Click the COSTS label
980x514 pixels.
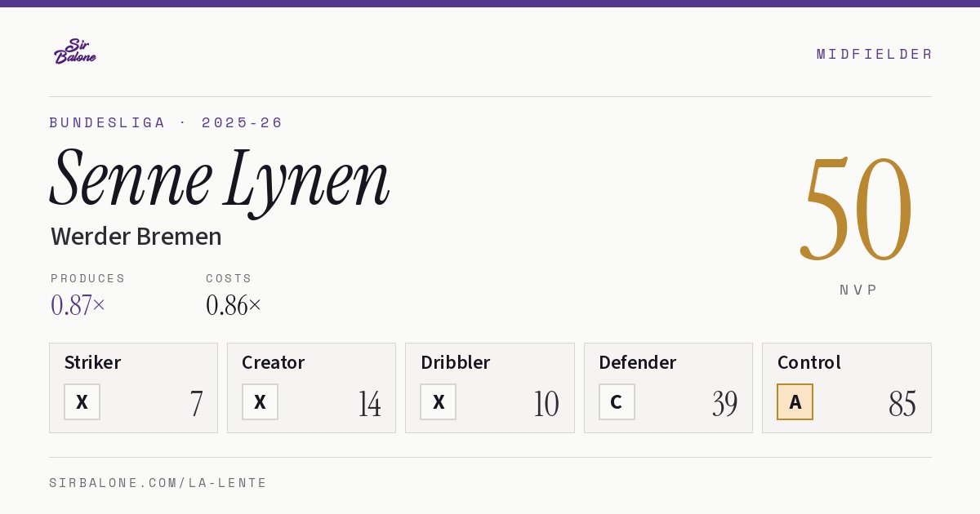click(229, 278)
